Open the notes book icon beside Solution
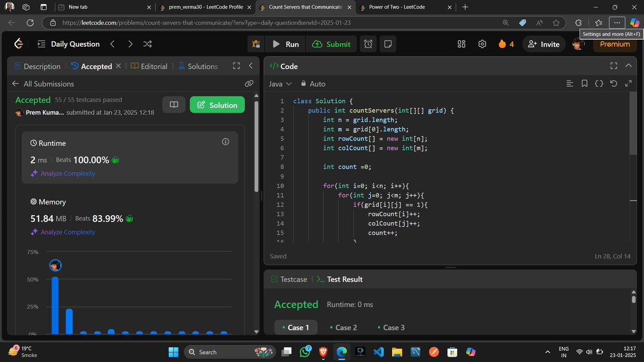The image size is (644, 362). [174, 105]
